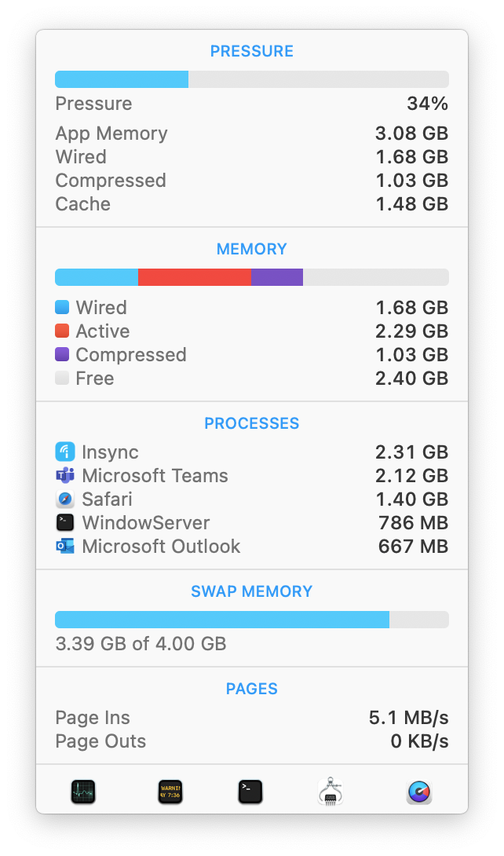This screenshot has width=504, height=856.
Task: Click the PAGES section header
Action: tap(251, 689)
